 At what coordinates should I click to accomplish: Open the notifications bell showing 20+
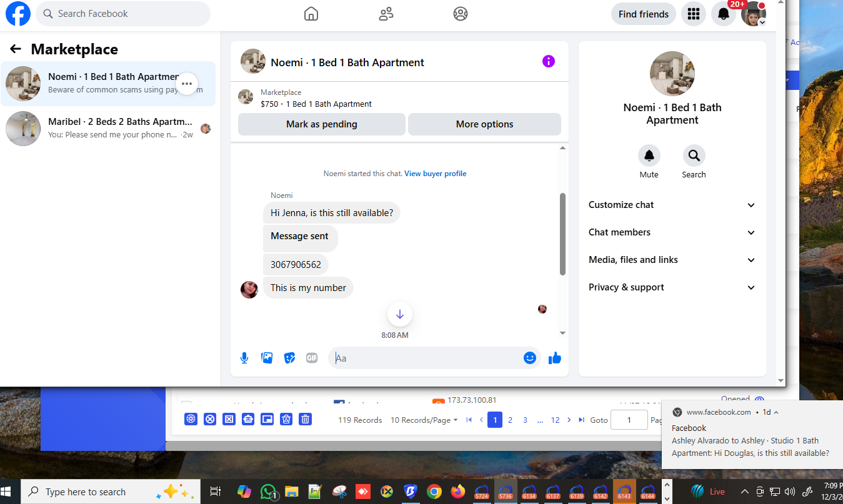724,14
